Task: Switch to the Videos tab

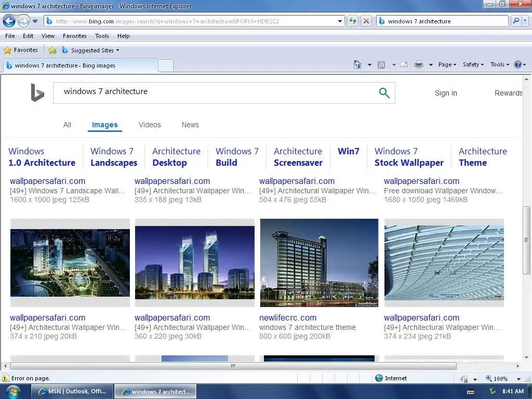Action: point(150,125)
